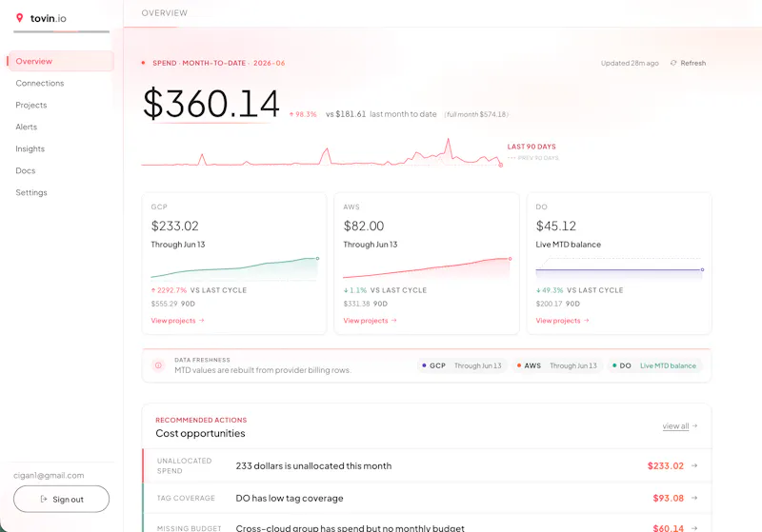The height and width of the screenshot is (532, 762).
Task: Click the AWS chart end point marker
Action: (510, 259)
